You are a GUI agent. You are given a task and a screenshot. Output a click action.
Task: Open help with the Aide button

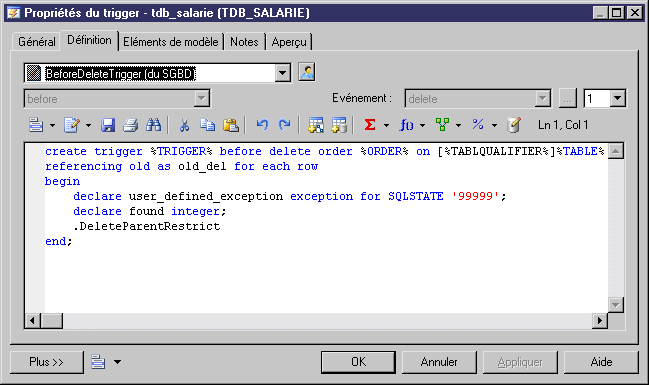pyautogui.click(x=601, y=362)
